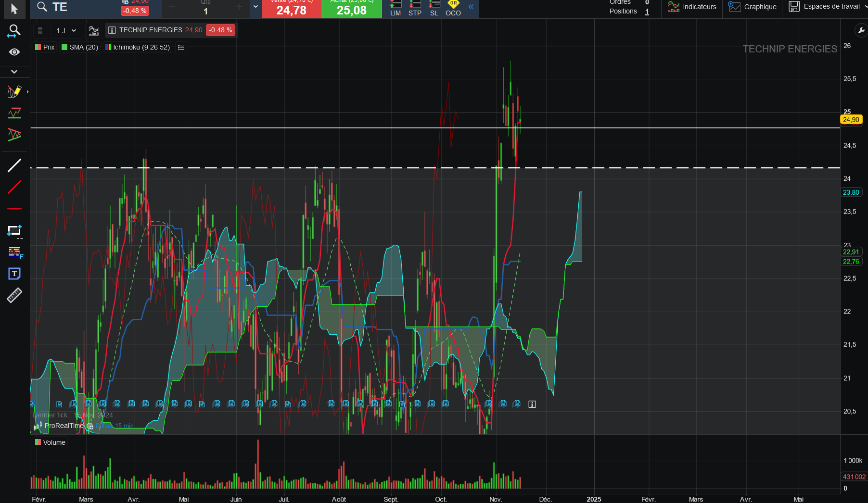The width and height of the screenshot is (868, 503).
Task: Select the arrow cursor tool
Action: tap(14, 9)
